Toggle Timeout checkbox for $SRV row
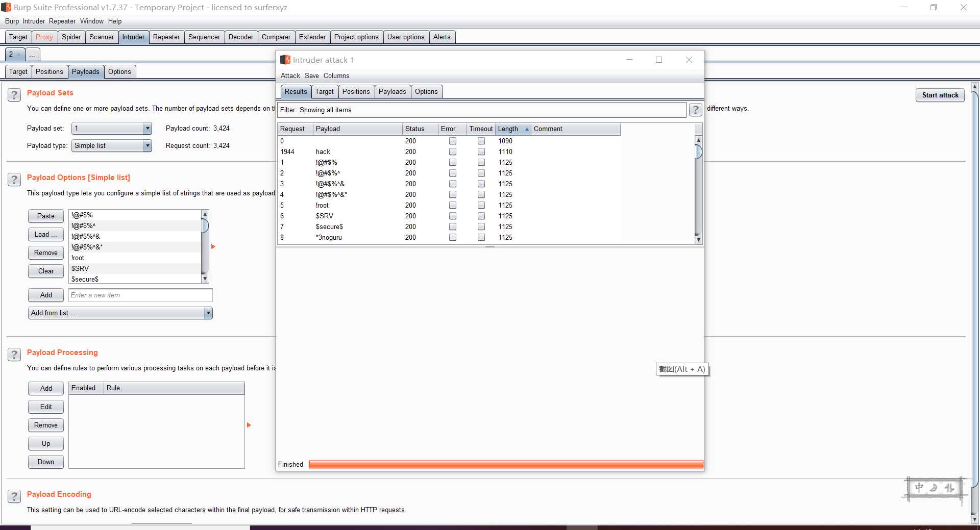980x530 pixels. coord(481,216)
